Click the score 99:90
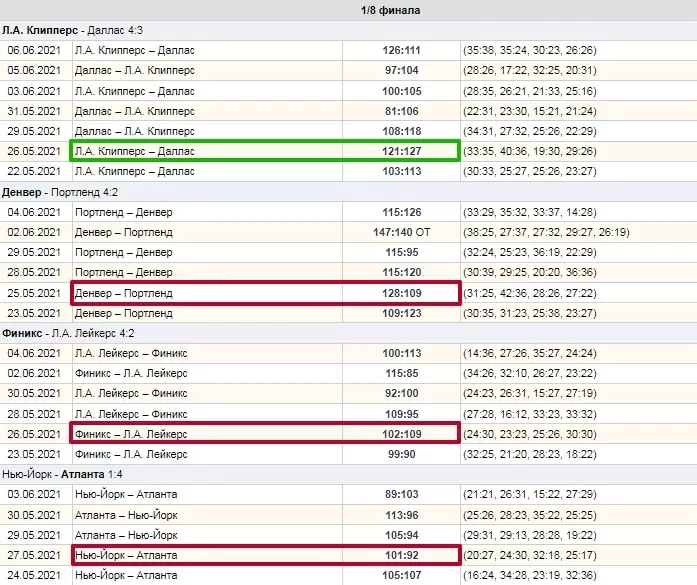697x585 pixels. 401,454
